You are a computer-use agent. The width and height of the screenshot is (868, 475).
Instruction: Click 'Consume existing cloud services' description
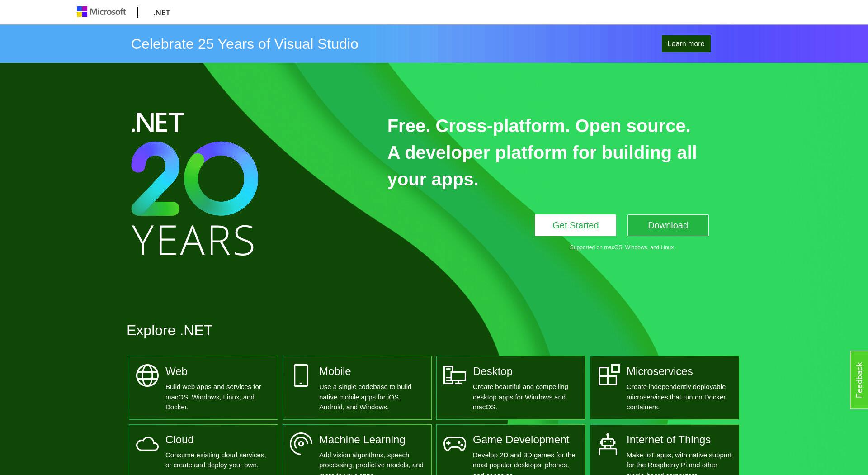[x=216, y=460]
